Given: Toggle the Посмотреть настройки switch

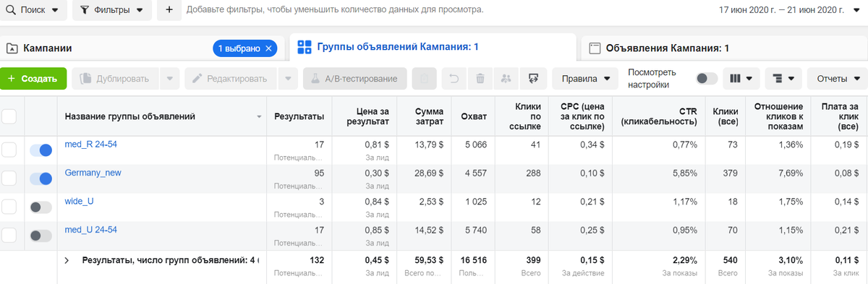Looking at the screenshot, I should [707, 78].
